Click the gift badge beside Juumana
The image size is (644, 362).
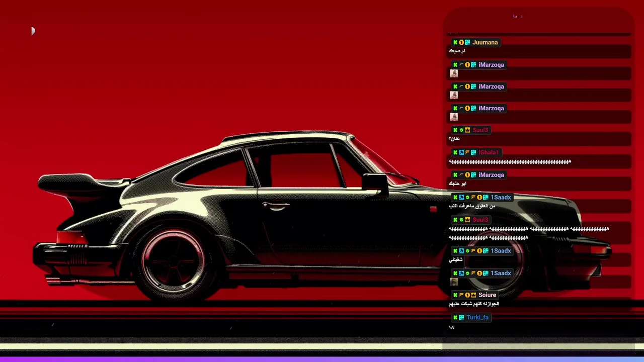(x=467, y=43)
